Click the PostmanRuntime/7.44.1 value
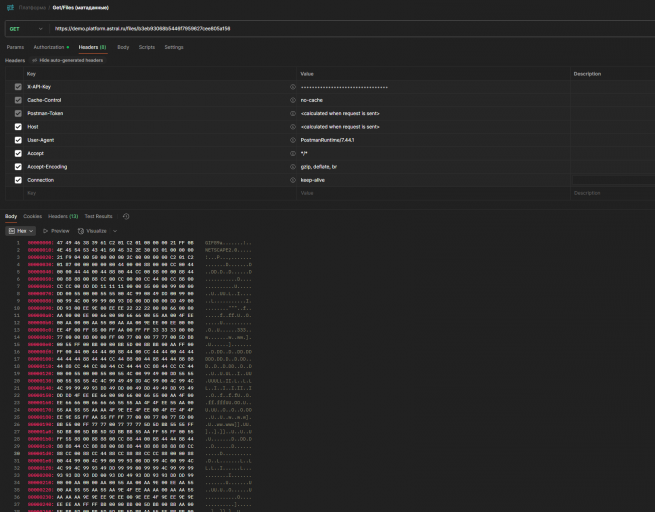Screen dimensions: 655x512 point(328,140)
